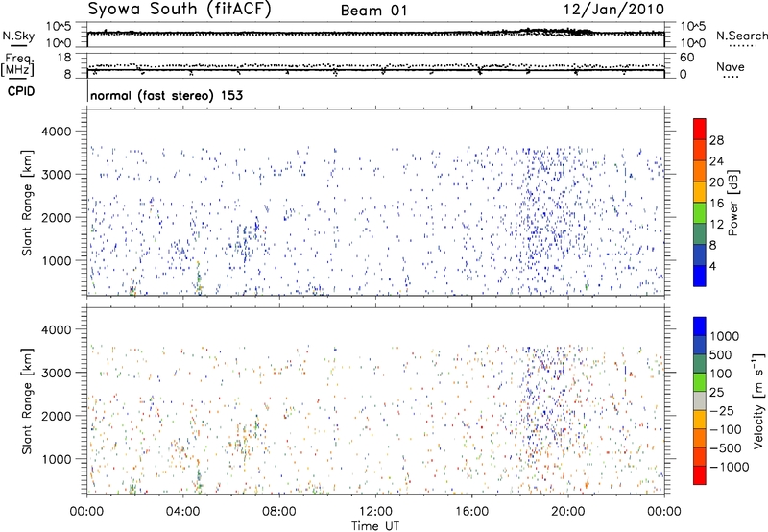Image resolution: width=768 pixels, height=532 pixels.
Task: Click the '08:00' time axis tick
Action: pos(279,512)
